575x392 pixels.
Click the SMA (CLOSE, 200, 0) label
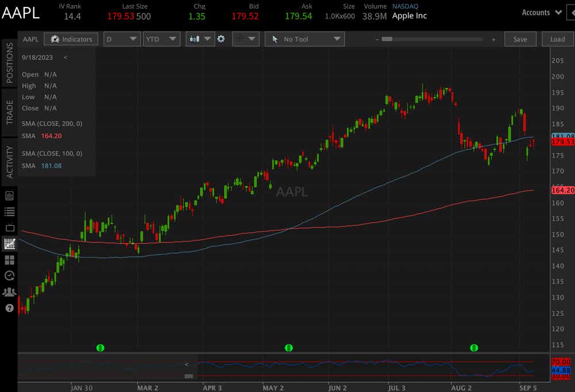52,124
